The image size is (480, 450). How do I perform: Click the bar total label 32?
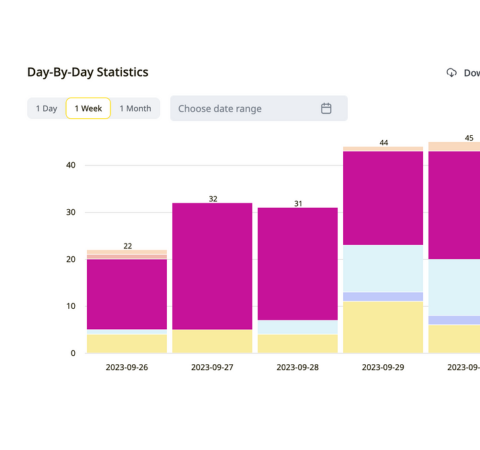[213, 199]
